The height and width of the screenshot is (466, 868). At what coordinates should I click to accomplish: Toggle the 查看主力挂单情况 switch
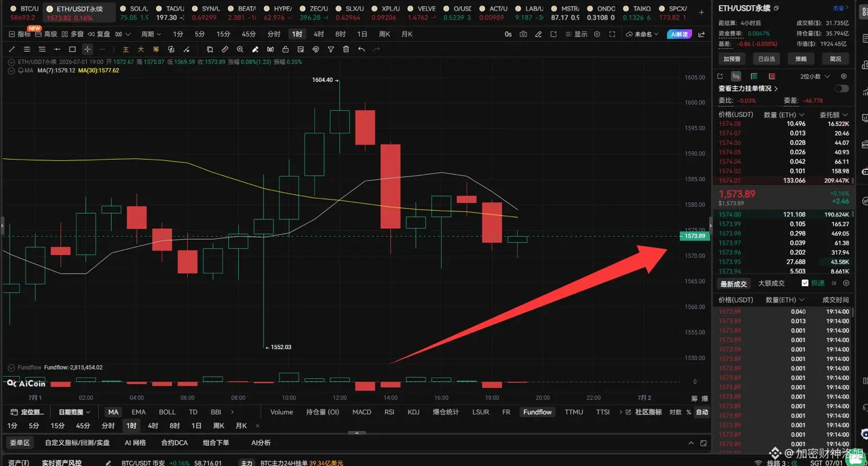841,88
